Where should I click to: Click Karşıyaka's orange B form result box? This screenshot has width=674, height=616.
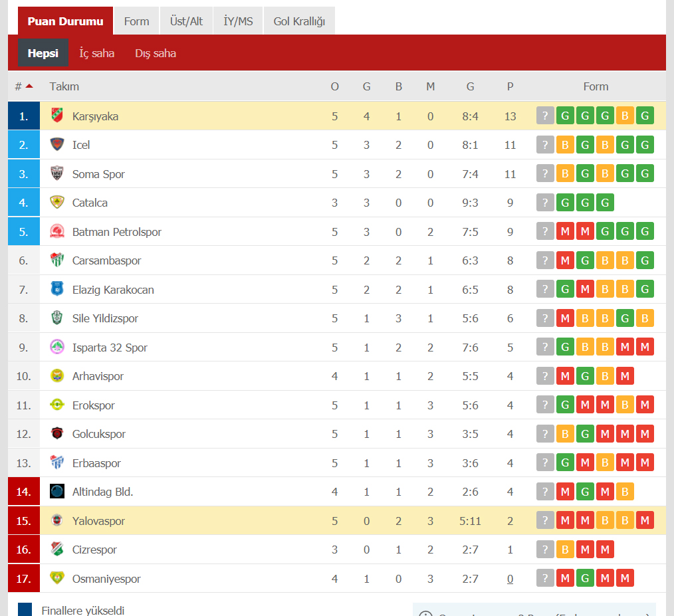625,115
